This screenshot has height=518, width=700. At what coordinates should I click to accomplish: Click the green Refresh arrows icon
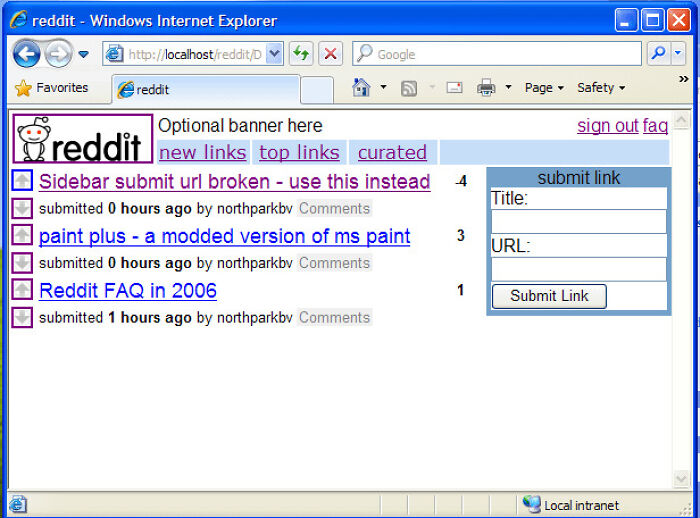[x=301, y=54]
